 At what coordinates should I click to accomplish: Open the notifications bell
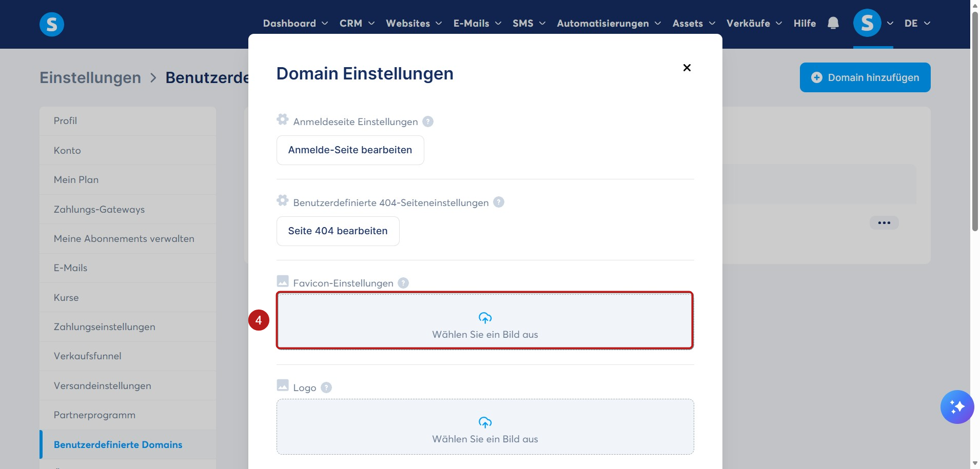[833, 23]
